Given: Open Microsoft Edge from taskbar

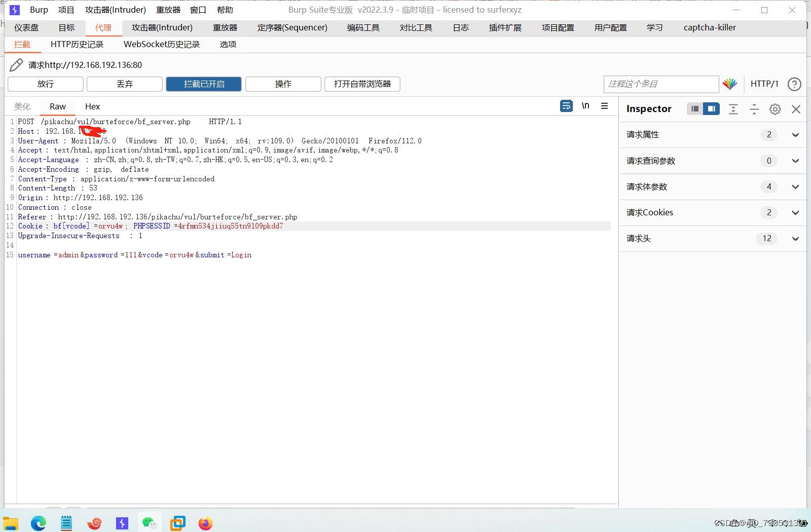Looking at the screenshot, I should pyautogui.click(x=39, y=523).
